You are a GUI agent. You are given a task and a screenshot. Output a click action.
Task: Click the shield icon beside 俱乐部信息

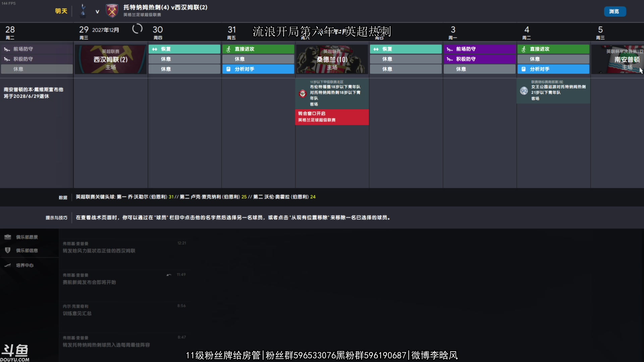click(x=7, y=250)
